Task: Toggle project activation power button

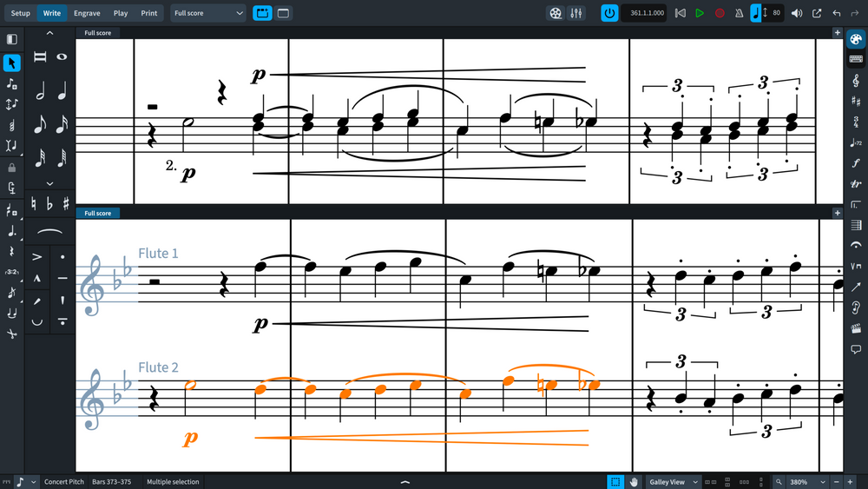Action: pos(609,13)
